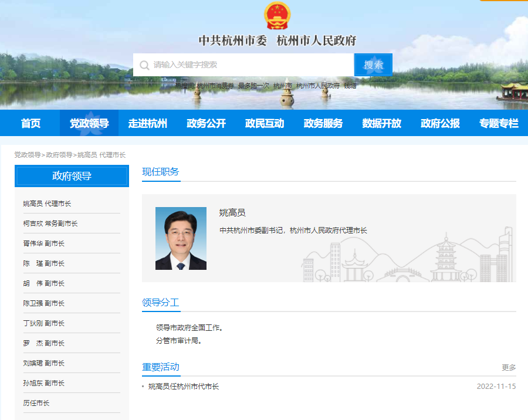Open 政府公报 from the navigation bar
This screenshot has width=528, height=420.
440,123
